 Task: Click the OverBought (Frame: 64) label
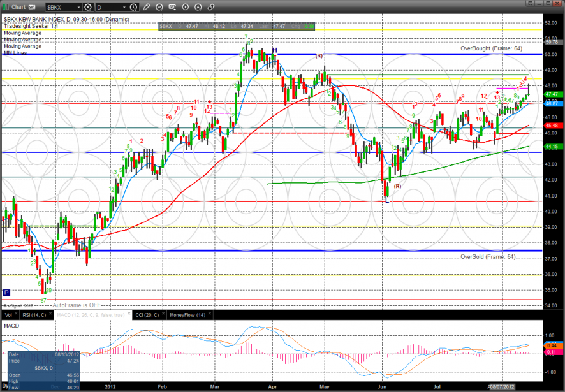pyautogui.click(x=491, y=48)
